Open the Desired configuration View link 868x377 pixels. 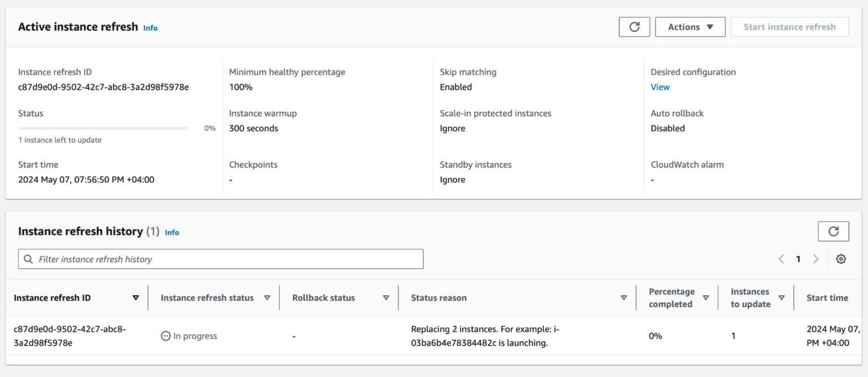660,86
